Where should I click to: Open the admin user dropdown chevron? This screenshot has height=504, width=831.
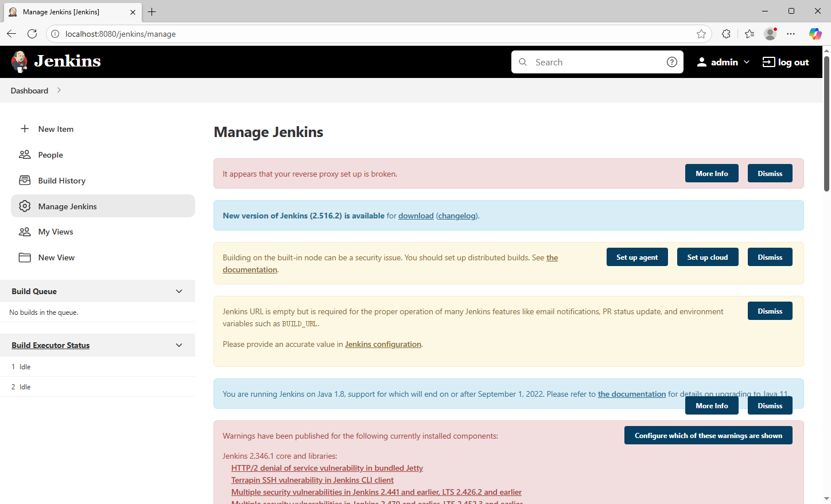747,62
